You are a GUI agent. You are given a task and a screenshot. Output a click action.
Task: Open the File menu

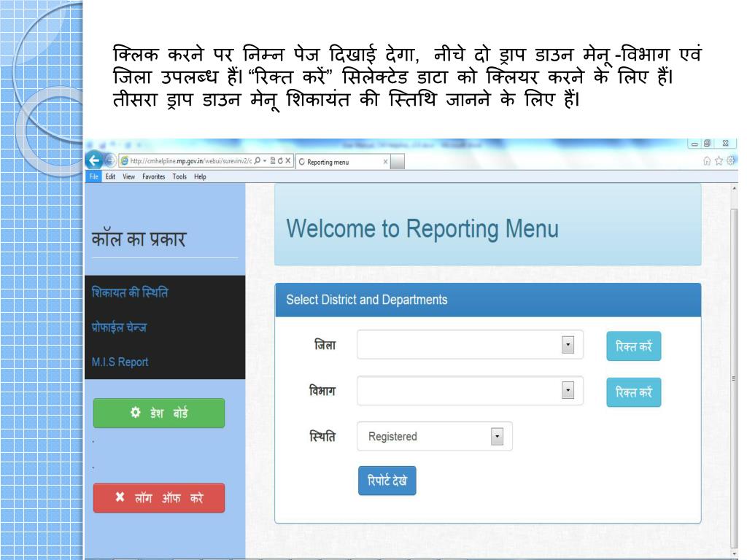tap(94, 176)
